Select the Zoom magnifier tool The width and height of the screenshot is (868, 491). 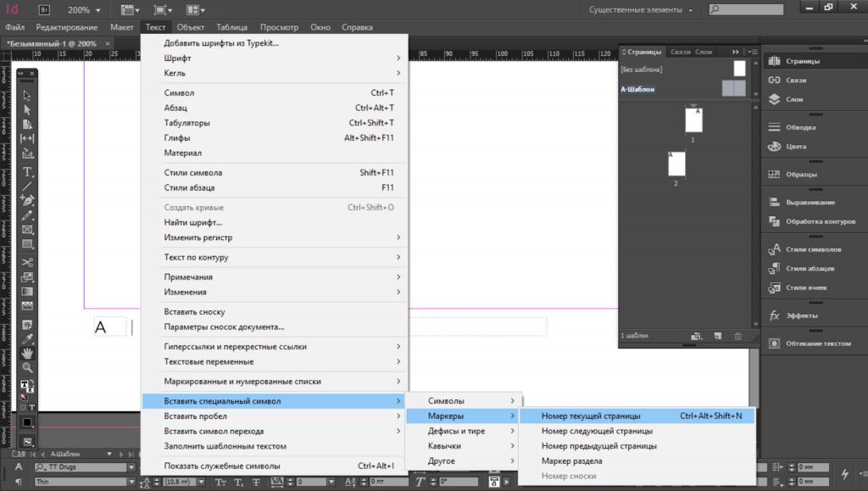coord(27,368)
